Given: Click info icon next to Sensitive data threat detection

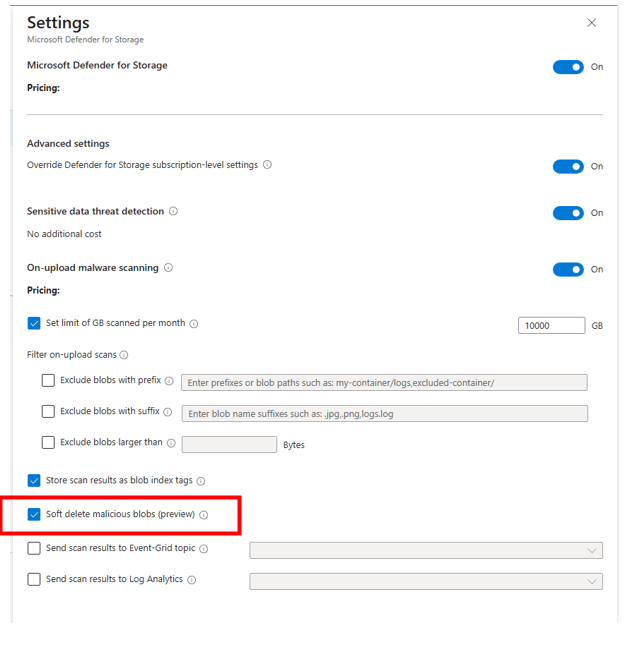Looking at the screenshot, I should click(x=173, y=212).
